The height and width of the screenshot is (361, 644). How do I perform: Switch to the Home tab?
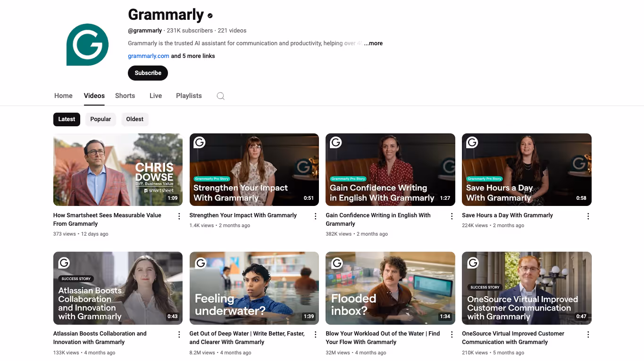pyautogui.click(x=63, y=96)
